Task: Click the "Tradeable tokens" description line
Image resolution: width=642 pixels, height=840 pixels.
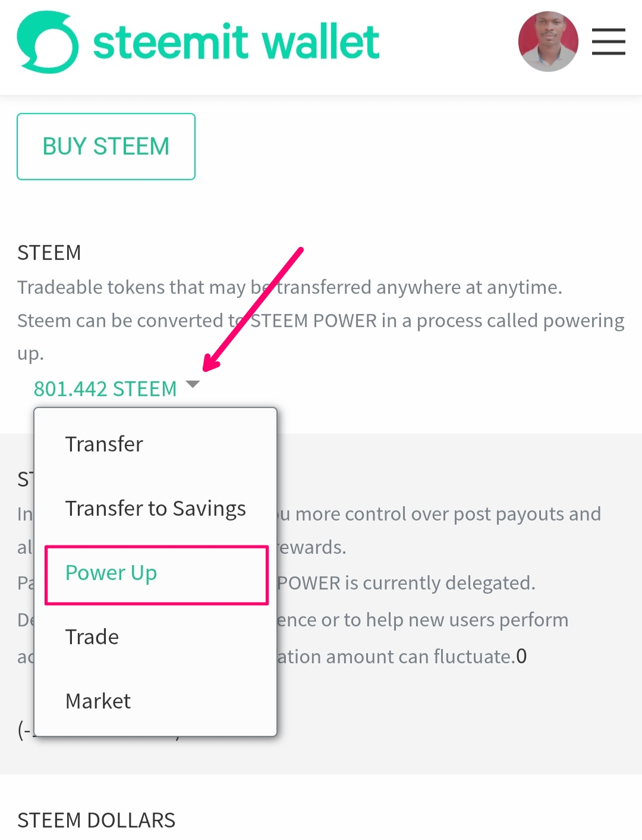Action: tap(289, 287)
